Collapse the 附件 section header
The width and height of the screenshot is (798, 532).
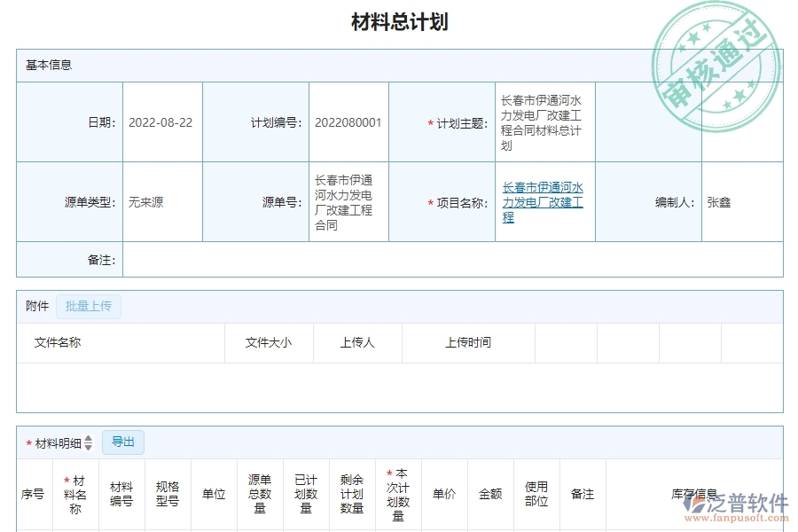(x=35, y=306)
